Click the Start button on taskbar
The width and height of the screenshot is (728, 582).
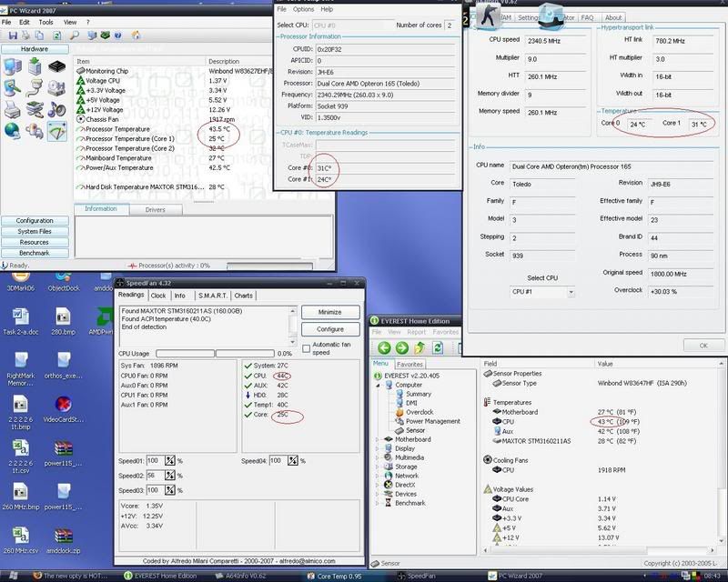[x=13, y=576]
